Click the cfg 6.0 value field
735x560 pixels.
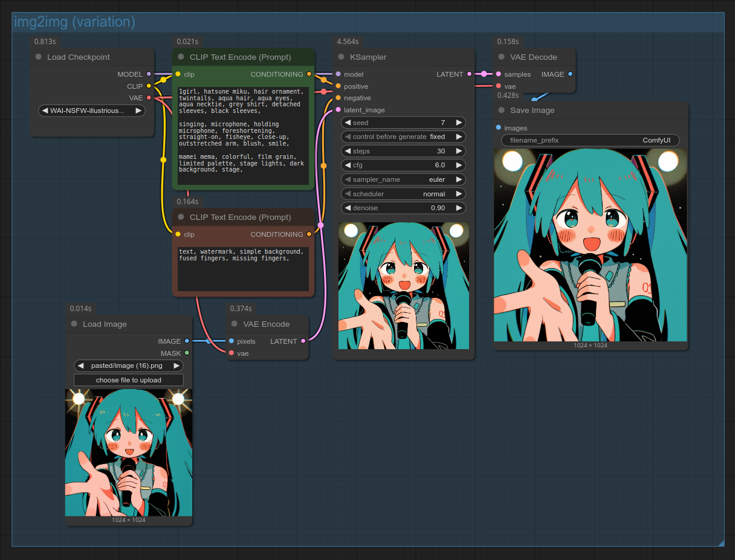pyautogui.click(x=403, y=165)
